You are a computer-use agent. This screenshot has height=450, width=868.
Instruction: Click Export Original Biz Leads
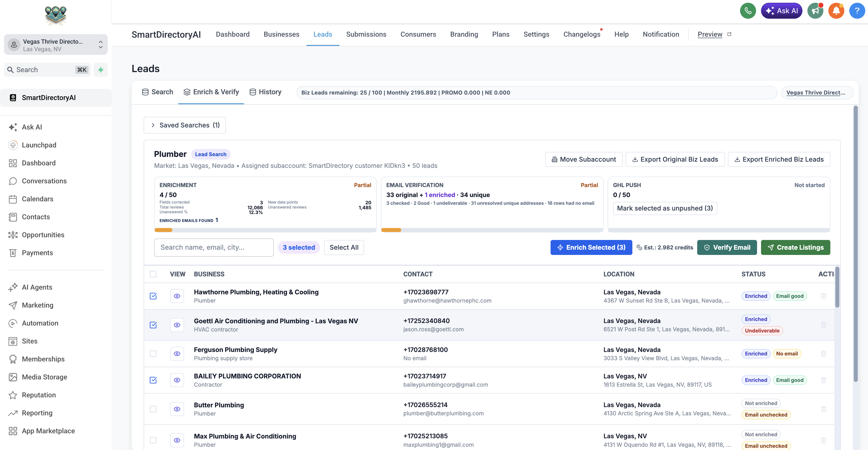tap(675, 159)
